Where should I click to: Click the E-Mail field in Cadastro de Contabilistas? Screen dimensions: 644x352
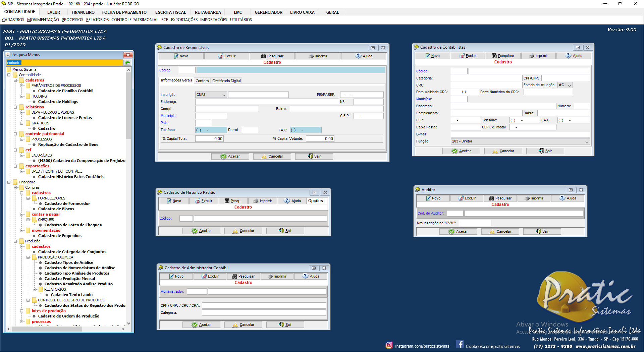click(x=520, y=134)
